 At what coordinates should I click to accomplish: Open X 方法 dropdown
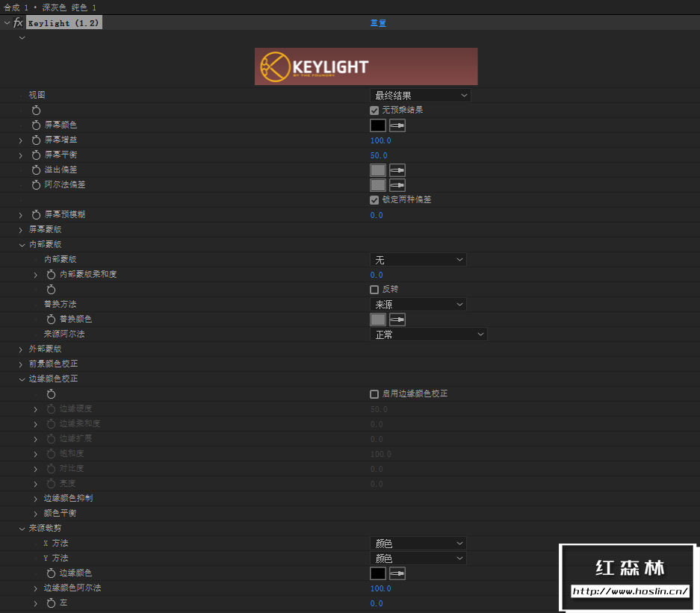[418, 544]
